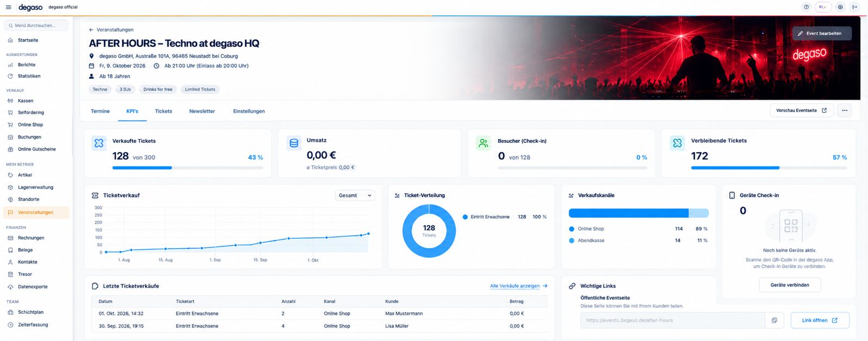Focus the Menü durchsuchen search field
Screen dimensions: 868x341
pos(36,26)
